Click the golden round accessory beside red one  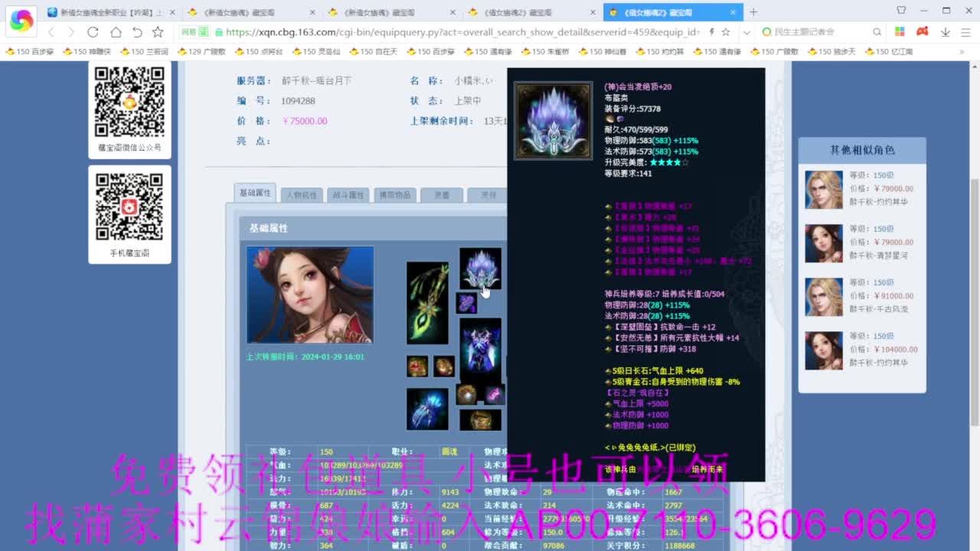tap(444, 367)
